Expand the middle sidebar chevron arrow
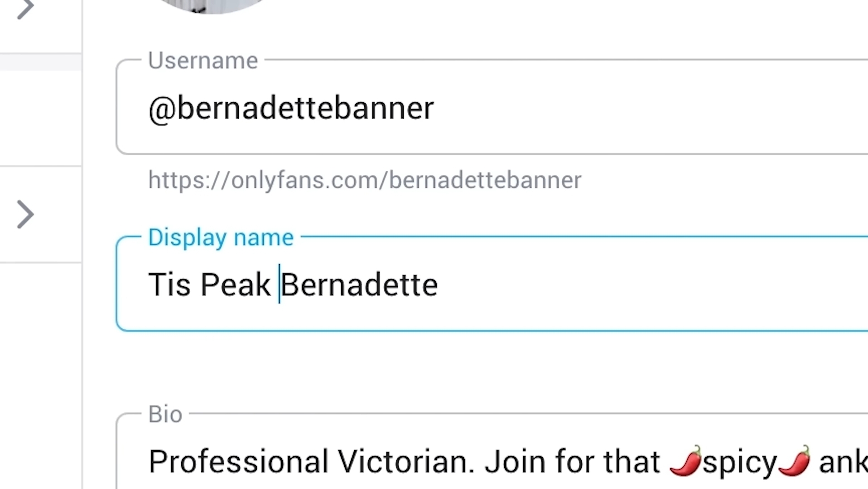Image resolution: width=868 pixels, height=489 pixels. pyautogui.click(x=25, y=214)
